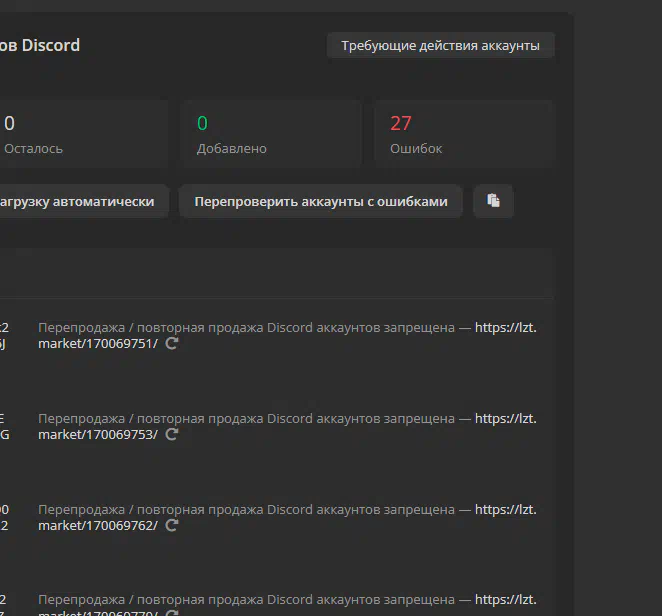Click the Осталось label

[33, 149]
